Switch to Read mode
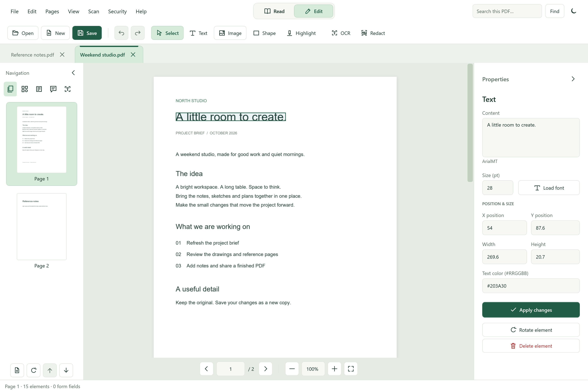This screenshot has height=392, width=588. 274,11
